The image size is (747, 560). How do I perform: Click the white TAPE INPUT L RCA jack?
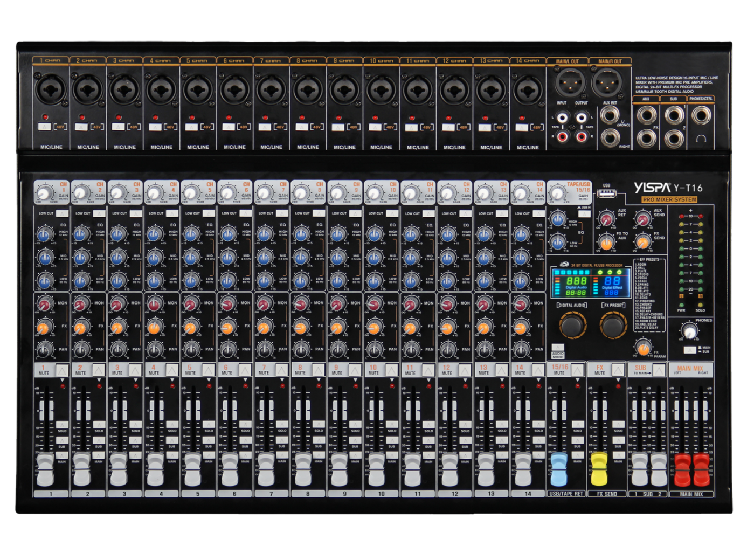[562, 118]
